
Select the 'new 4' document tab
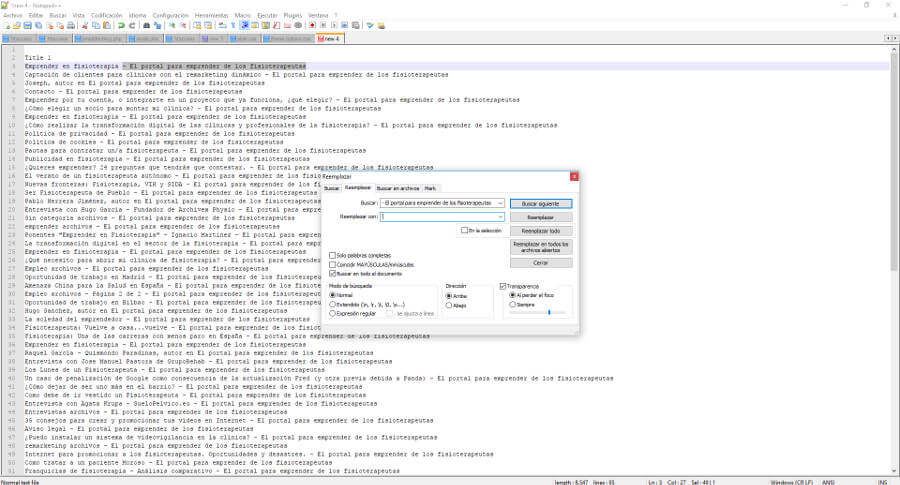coord(330,38)
